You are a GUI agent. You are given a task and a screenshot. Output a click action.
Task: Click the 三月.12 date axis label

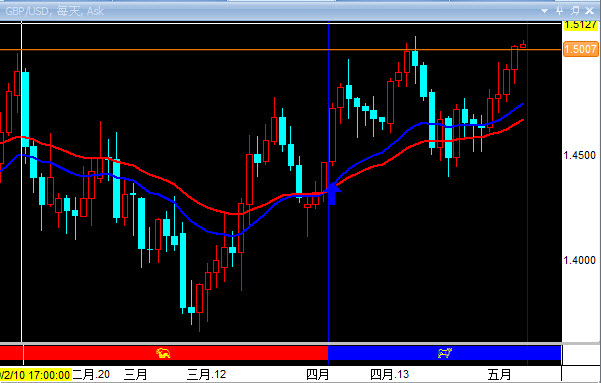coord(206,374)
